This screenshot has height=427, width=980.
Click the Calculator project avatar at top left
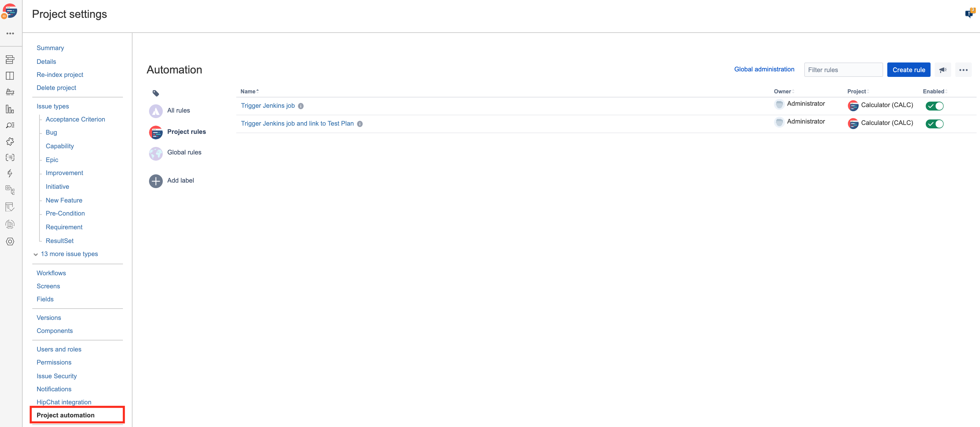[10, 11]
